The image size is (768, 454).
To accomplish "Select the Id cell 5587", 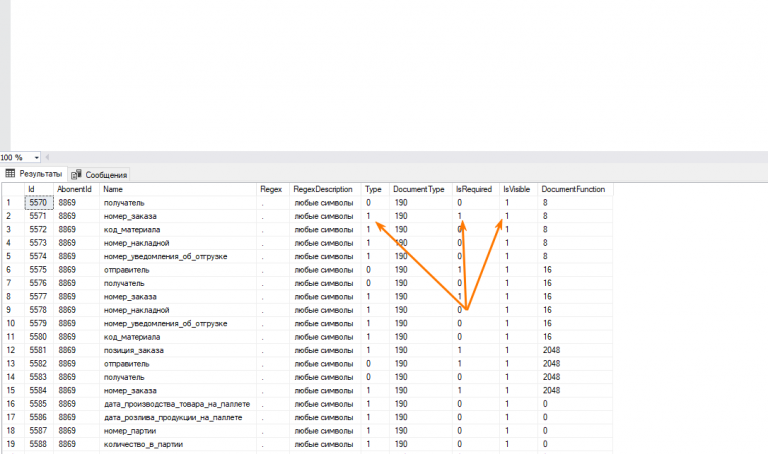I will 39,430.
